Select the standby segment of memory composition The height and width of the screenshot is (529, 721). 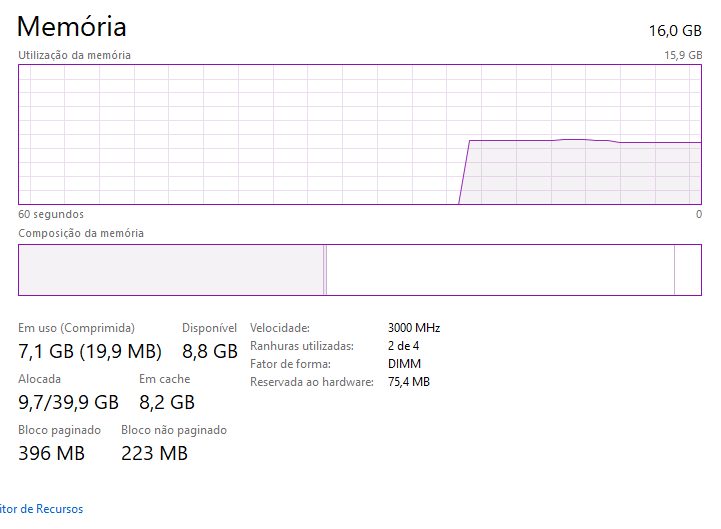(500, 269)
